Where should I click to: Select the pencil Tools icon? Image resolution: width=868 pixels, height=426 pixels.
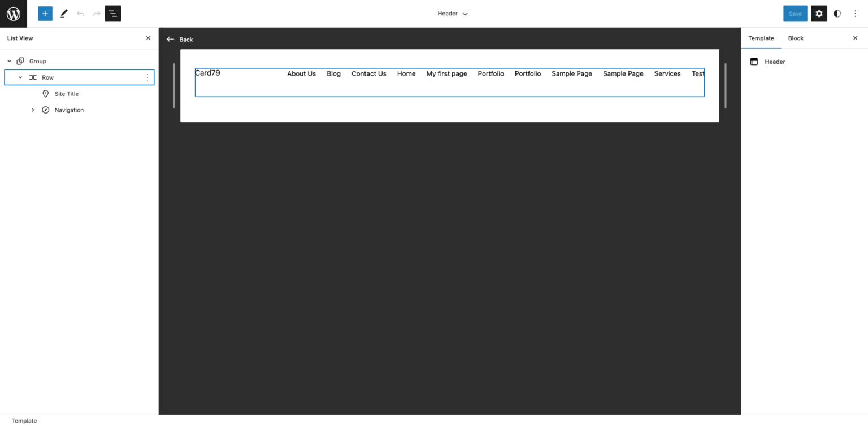point(64,14)
